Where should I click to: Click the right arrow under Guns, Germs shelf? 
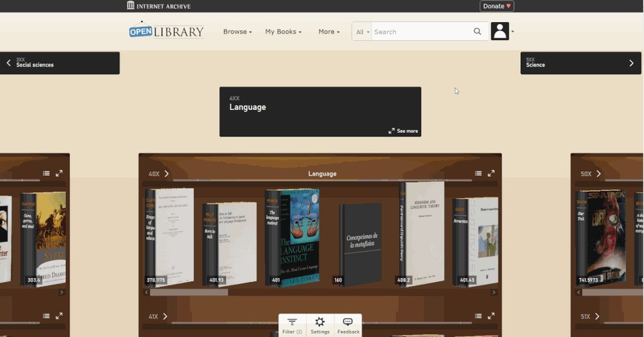coord(62,292)
